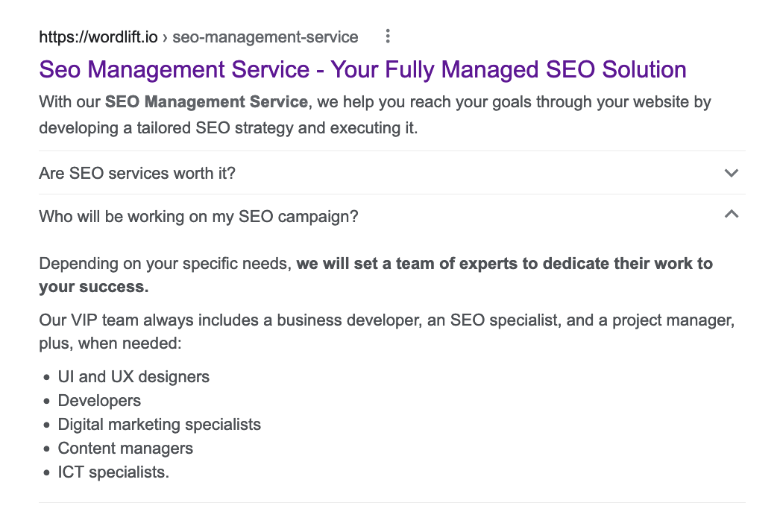Click the 'developing a tailored SEO strategy' description line
The width and height of the screenshot is (780, 532).
(228, 127)
